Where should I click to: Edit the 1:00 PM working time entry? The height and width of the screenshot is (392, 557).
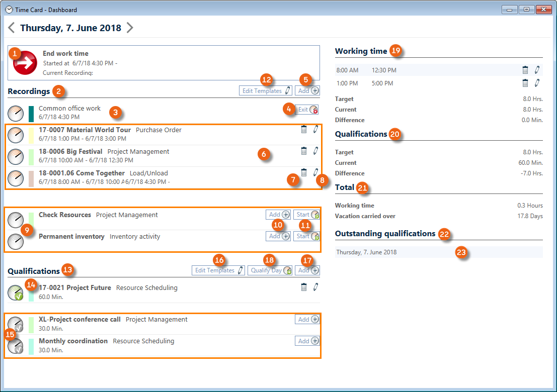click(x=537, y=83)
